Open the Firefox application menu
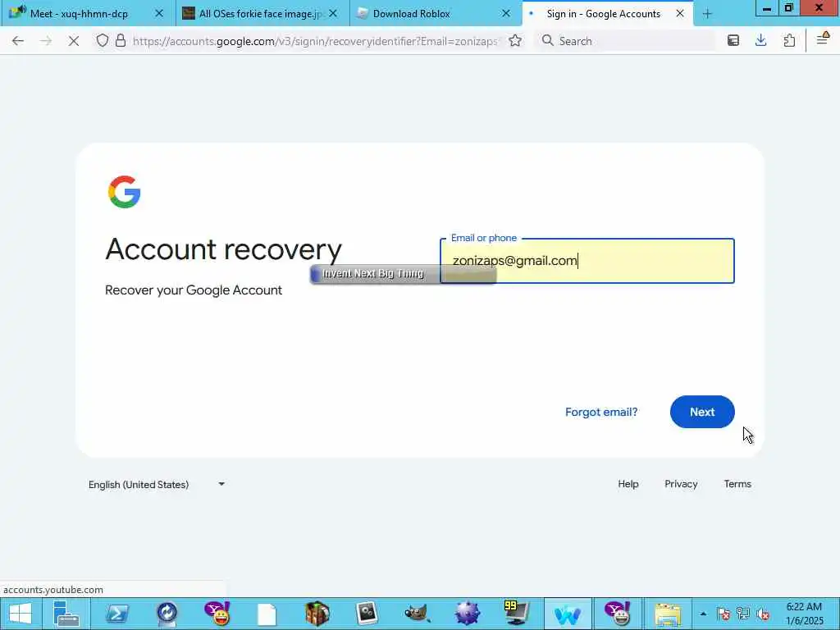 822,39
